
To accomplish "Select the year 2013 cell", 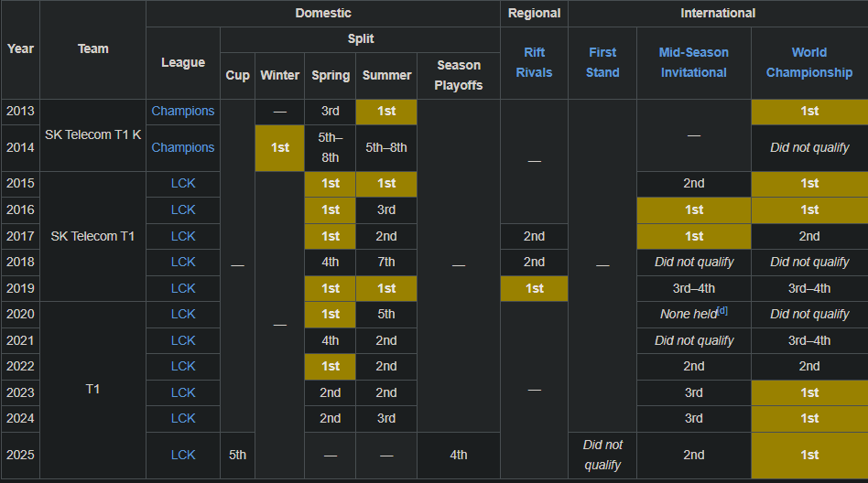I will [x=20, y=112].
